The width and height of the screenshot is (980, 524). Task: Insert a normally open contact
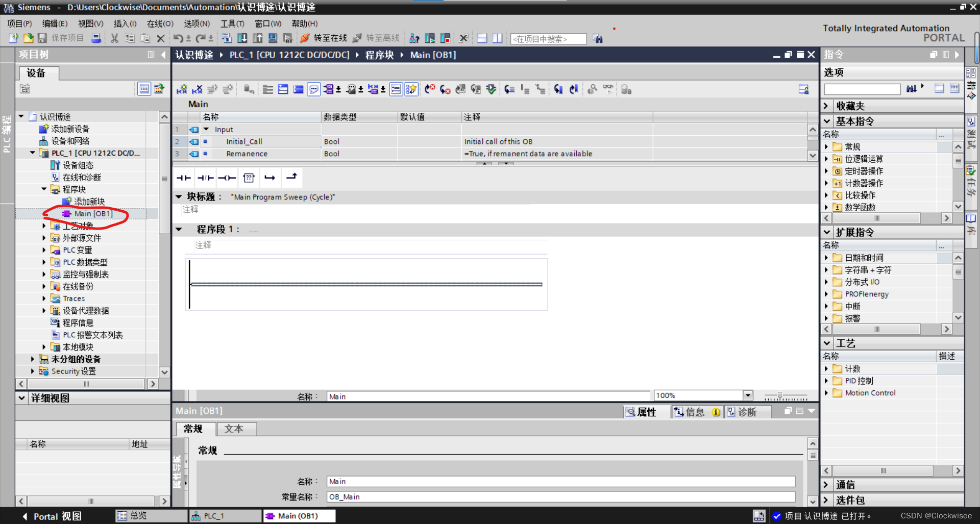pos(183,178)
